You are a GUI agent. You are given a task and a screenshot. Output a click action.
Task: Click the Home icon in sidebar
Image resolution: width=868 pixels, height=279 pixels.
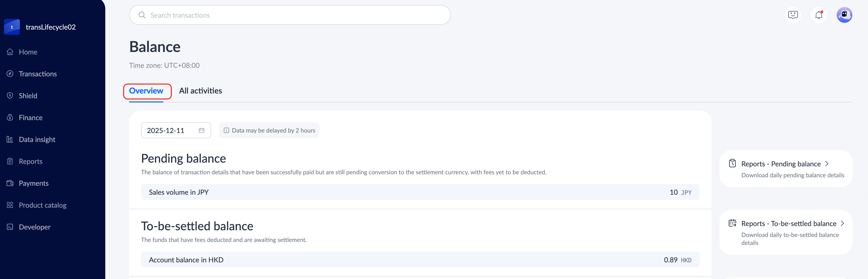point(10,52)
